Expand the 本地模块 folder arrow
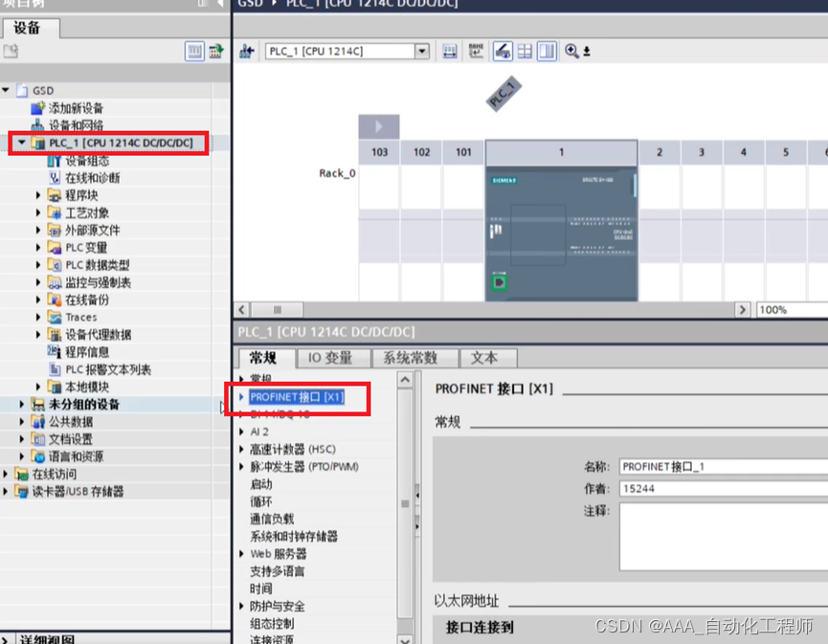The height and width of the screenshot is (644, 828). pos(38,387)
